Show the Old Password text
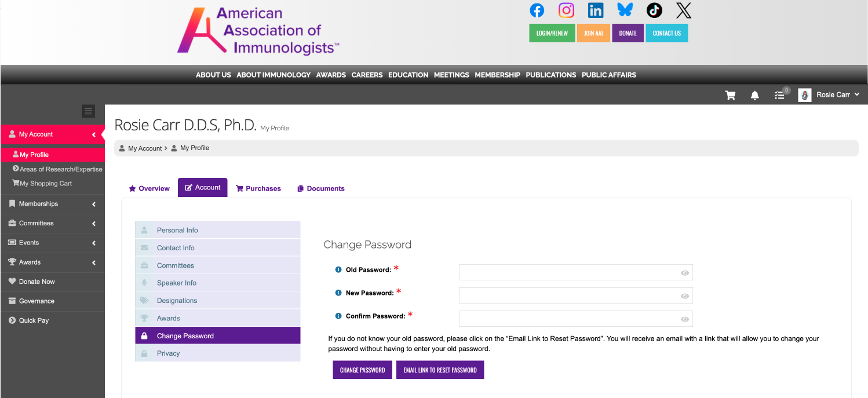The height and width of the screenshot is (398, 868). coord(684,273)
